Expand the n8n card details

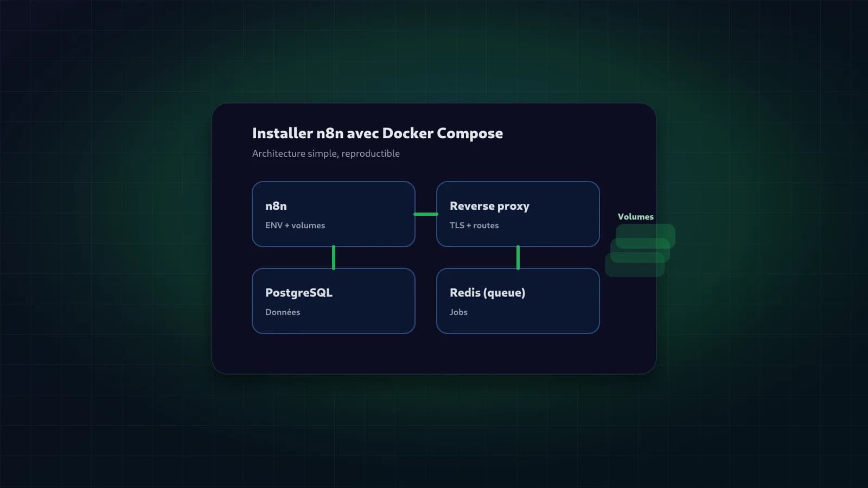333,214
